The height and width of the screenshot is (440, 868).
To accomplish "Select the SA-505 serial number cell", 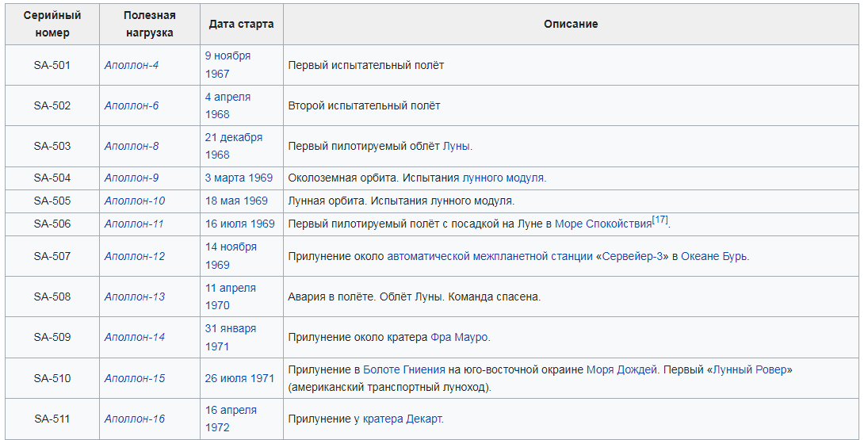I will pyautogui.click(x=52, y=201).
